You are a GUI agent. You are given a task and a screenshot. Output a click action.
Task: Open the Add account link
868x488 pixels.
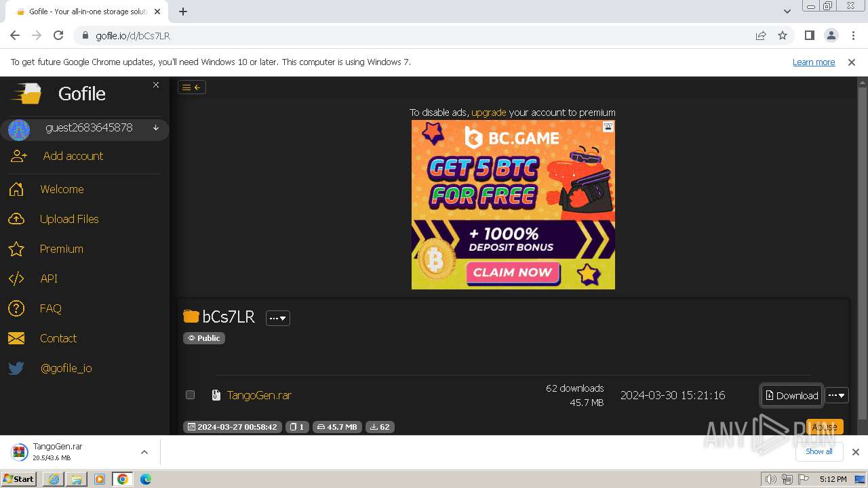point(73,156)
